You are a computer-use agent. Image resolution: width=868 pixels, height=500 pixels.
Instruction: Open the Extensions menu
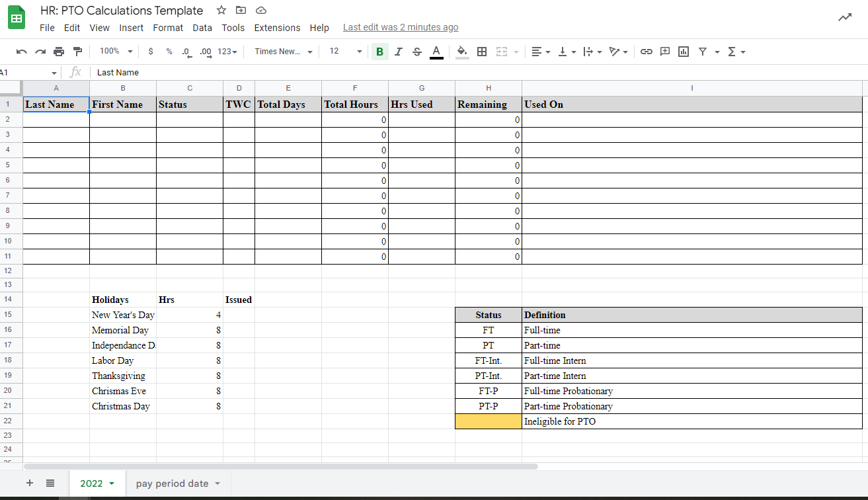pyautogui.click(x=277, y=28)
